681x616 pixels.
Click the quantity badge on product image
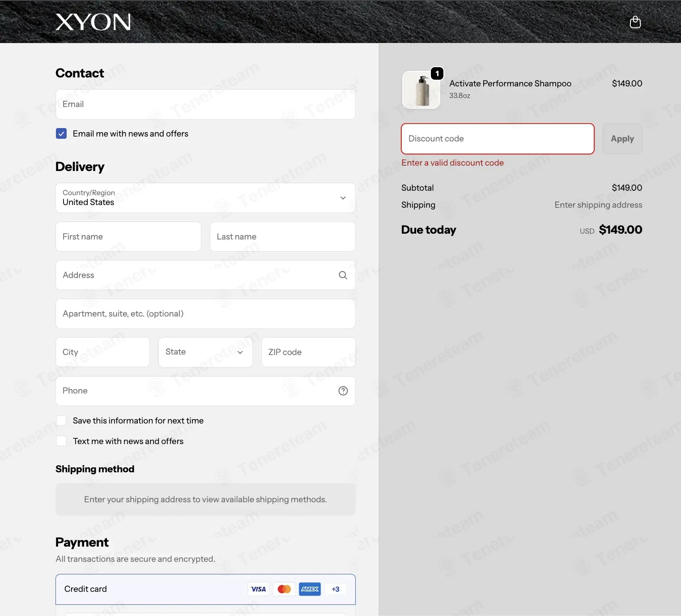(437, 73)
